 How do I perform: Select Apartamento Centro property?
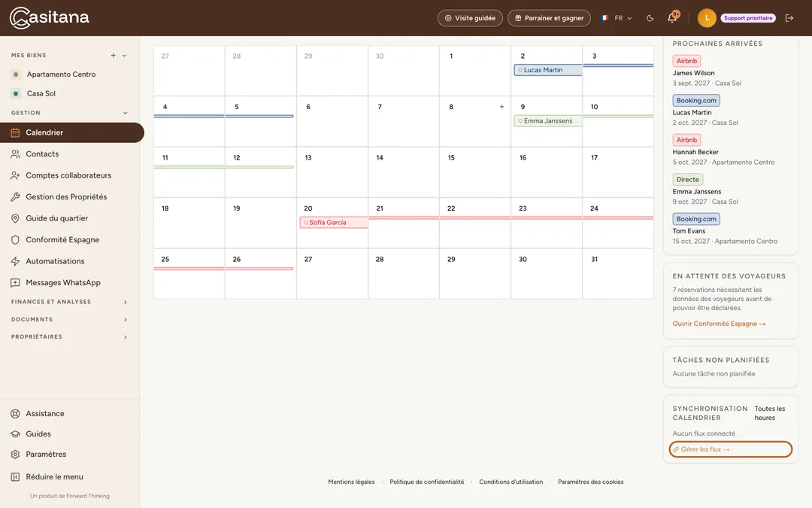61,74
